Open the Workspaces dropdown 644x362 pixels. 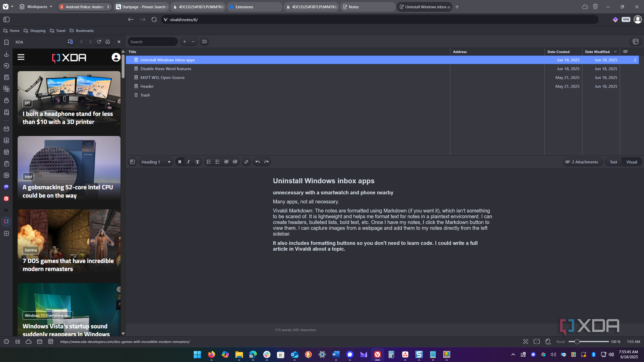[x=36, y=7]
